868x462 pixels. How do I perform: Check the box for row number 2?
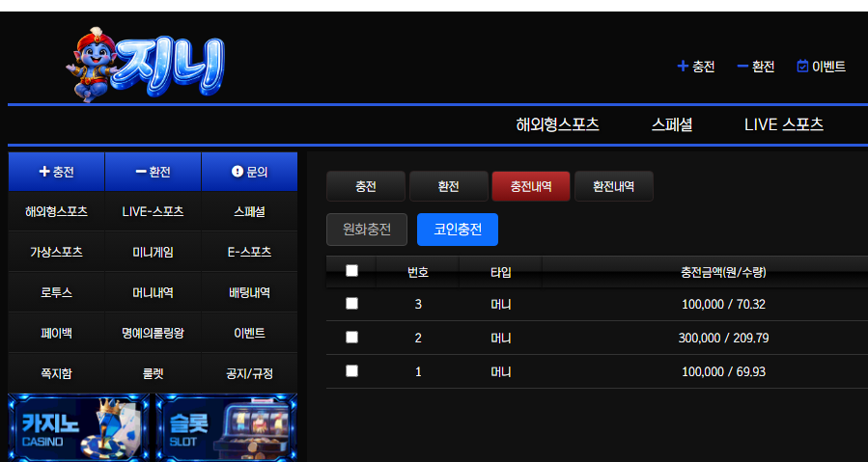(351, 337)
